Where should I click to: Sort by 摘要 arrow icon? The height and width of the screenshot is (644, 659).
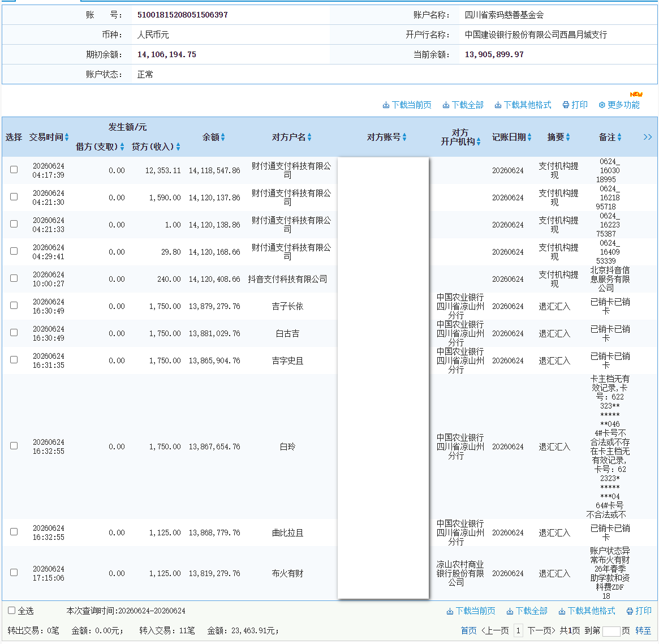pos(568,137)
